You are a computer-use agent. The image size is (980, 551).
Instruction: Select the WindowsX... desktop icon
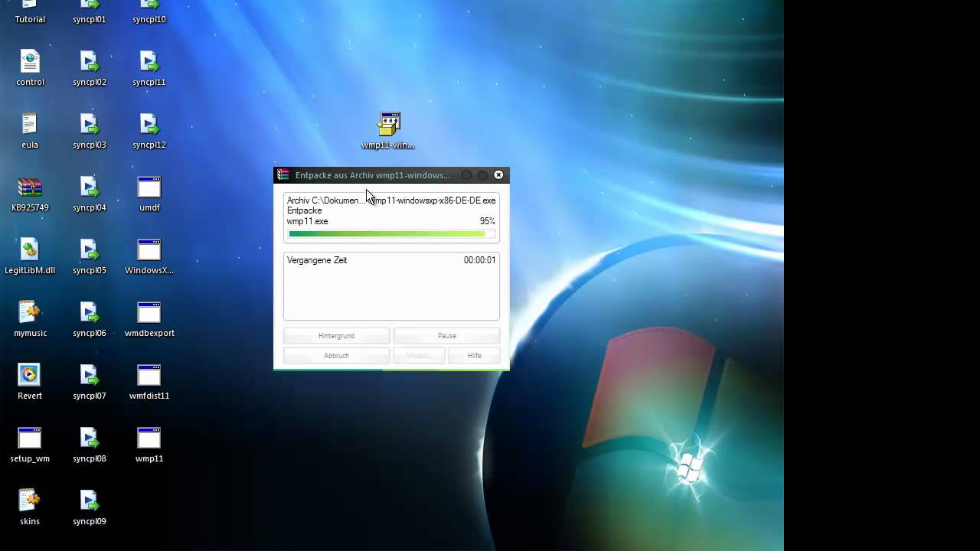[149, 256]
